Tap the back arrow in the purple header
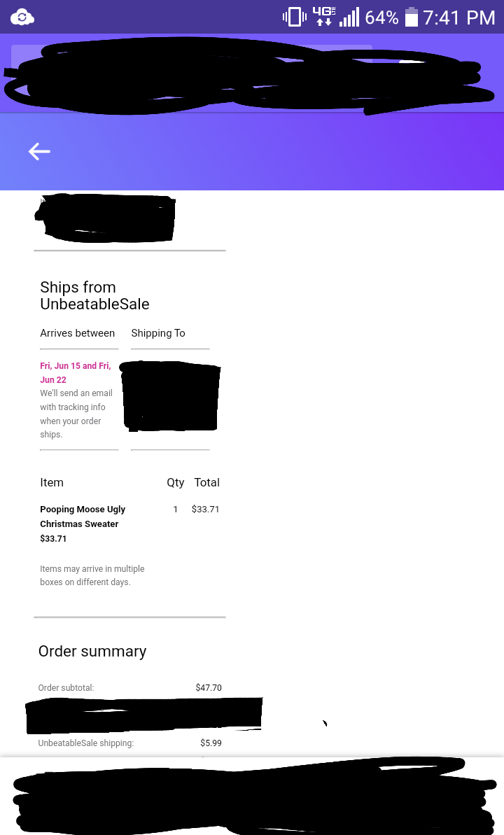The height and width of the screenshot is (835, 504). point(39,151)
